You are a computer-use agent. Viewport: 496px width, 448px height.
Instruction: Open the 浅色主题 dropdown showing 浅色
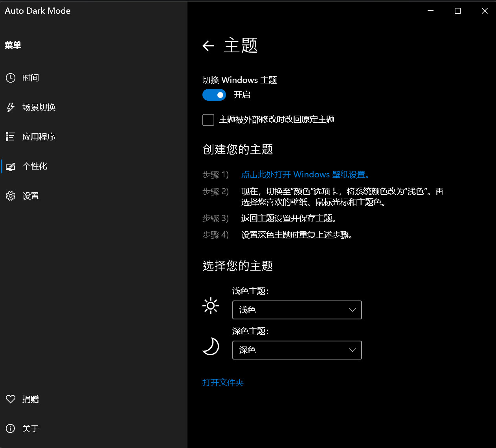pos(297,310)
